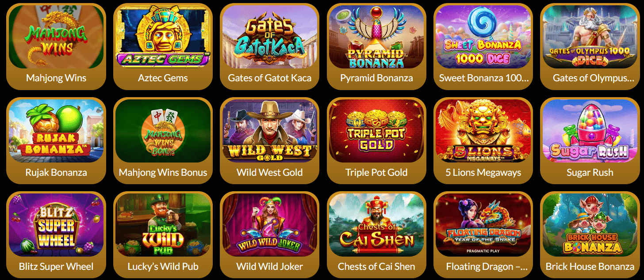The image size is (644, 280).
Task: Click the Wild West Gold label
Action: pyautogui.click(x=270, y=172)
